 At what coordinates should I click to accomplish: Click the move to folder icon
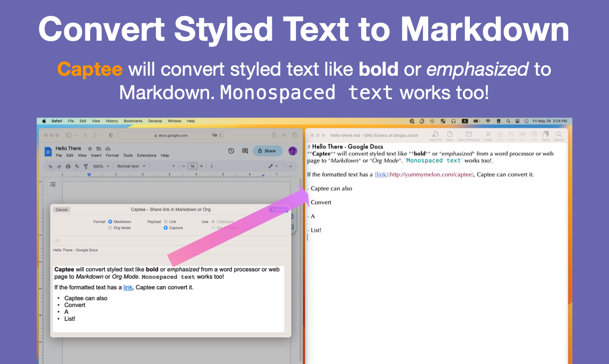coord(99,149)
